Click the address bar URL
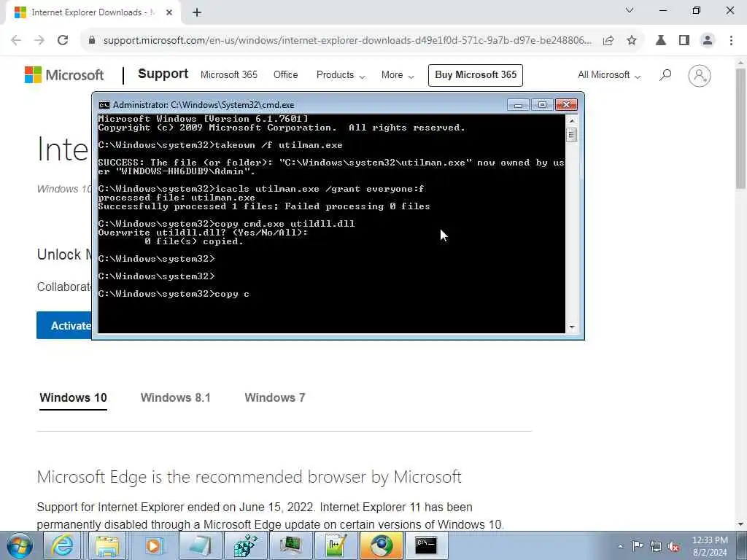Screen dimensions: 747x560 [347, 41]
